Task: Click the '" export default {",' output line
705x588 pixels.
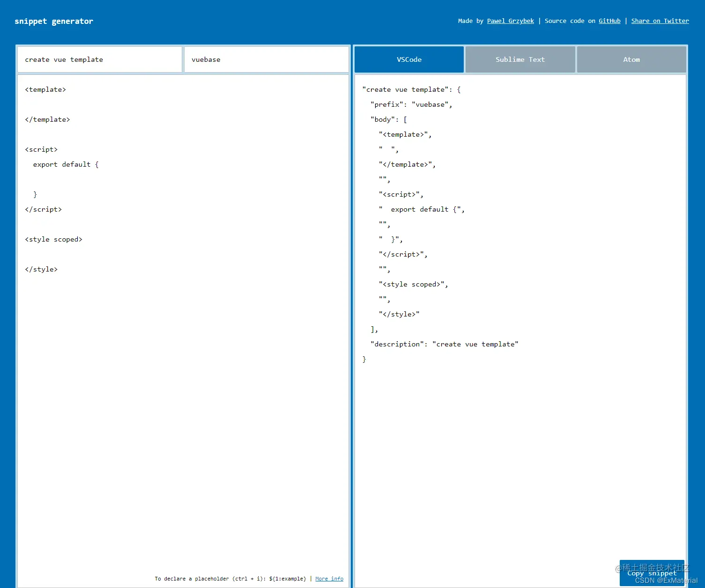Action: coord(422,209)
